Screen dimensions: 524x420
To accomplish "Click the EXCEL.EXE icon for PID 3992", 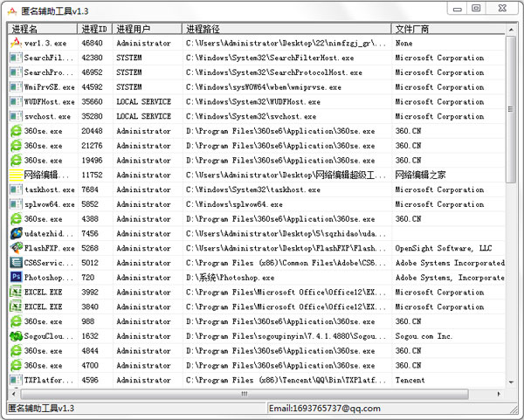I will point(16,292).
